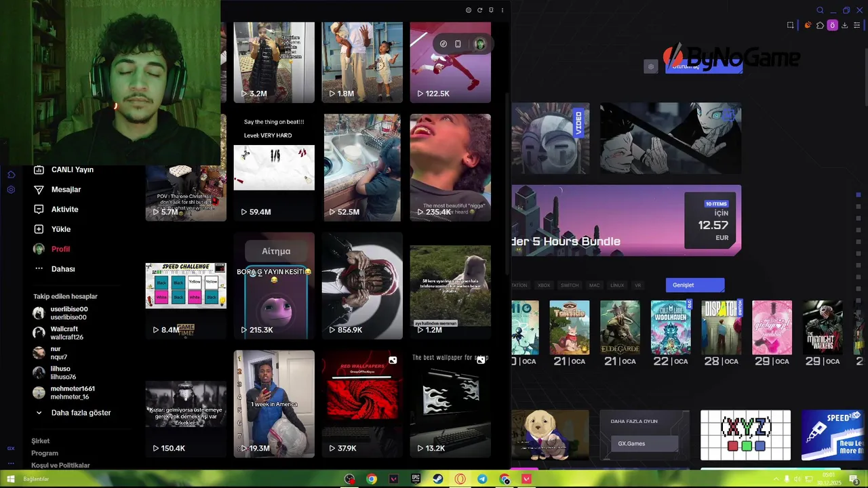Viewport: 868px width, 488px height.
Task: Play the 1 week in America video
Action: (274, 404)
